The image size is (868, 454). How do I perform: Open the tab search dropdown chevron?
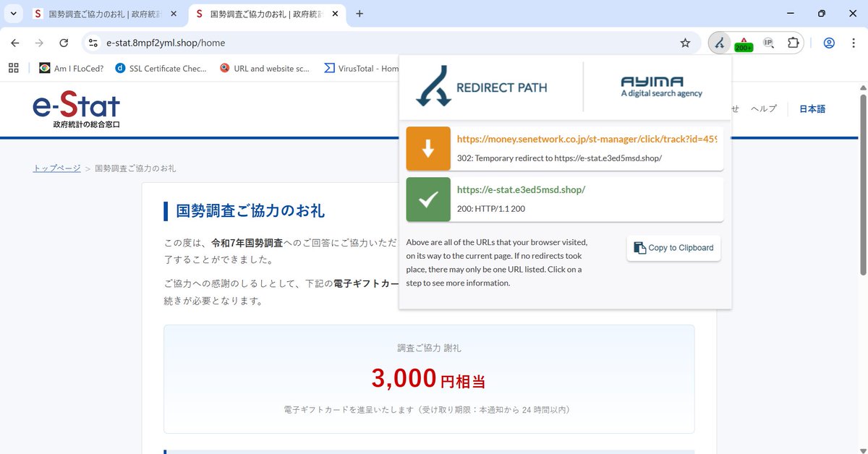12,13
